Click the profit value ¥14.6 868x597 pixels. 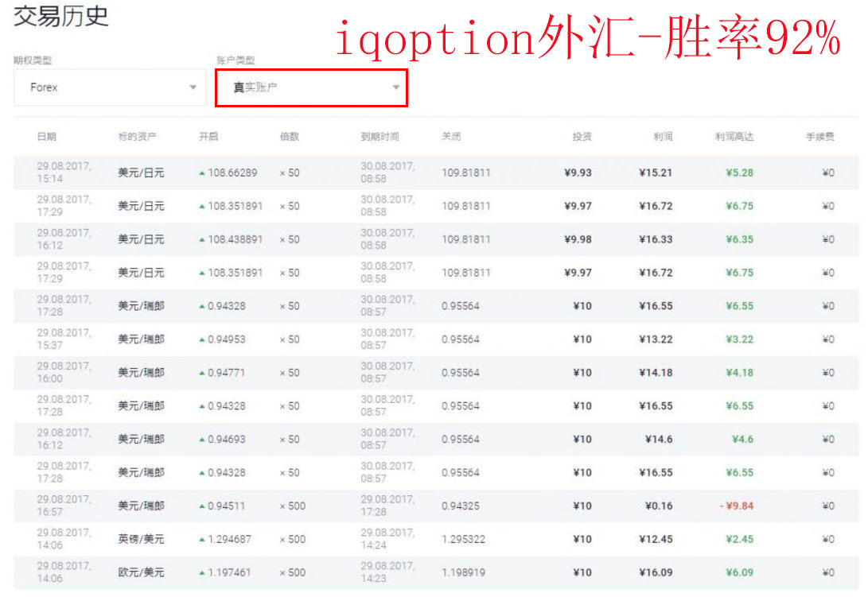pyautogui.click(x=659, y=439)
